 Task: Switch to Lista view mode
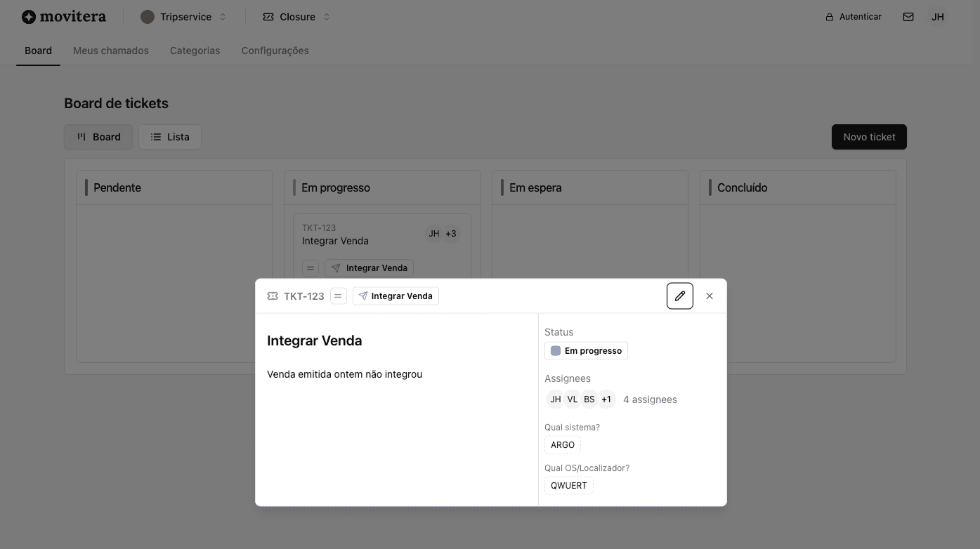pyautogui.click(x=169, y=136)
